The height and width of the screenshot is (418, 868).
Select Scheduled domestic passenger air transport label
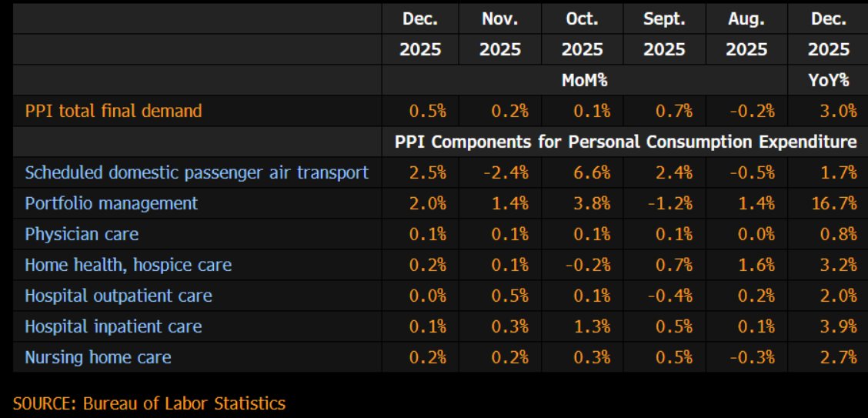pos(196,172)
